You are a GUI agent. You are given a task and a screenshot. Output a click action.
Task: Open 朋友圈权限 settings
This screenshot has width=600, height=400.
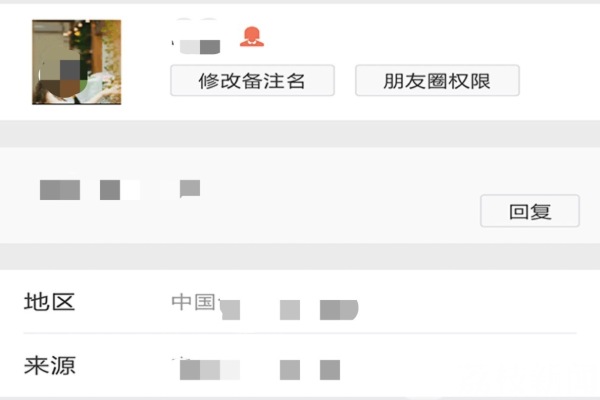pyautogui.click(x=437, y=80)
